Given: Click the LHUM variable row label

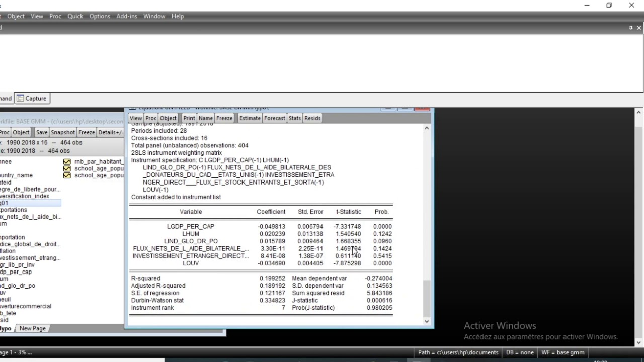Looking at the screenshot, I should pyautogui.click(x=191, y=234).
